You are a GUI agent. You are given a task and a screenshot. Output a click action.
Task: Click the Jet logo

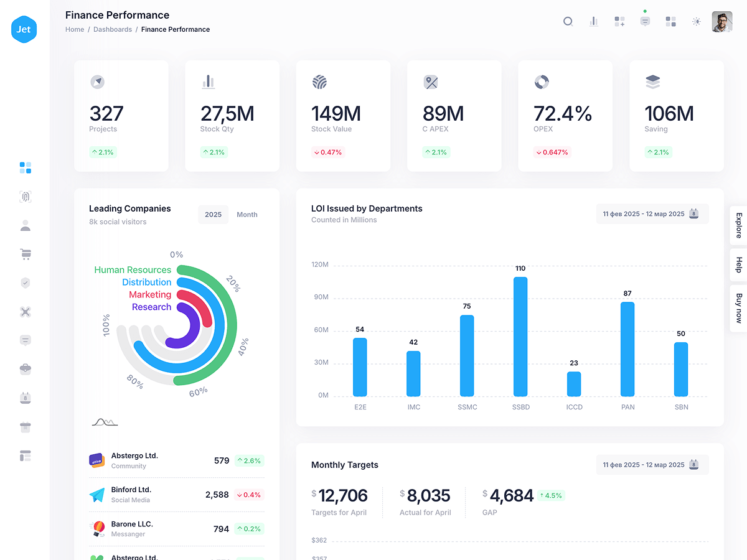tap(24, 29)
